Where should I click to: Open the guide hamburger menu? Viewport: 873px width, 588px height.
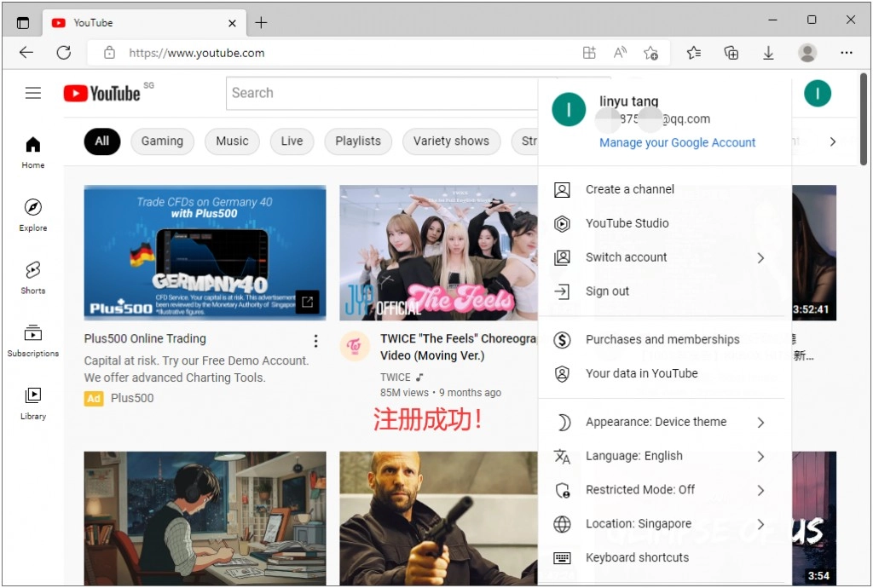point(32,93)
